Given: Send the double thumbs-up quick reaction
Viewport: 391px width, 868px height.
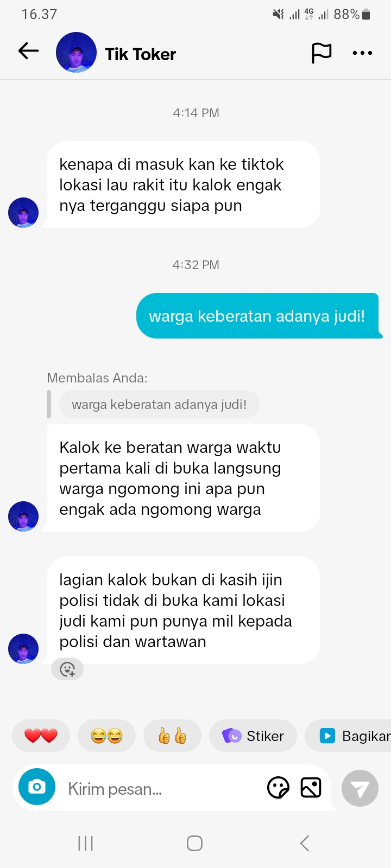Looking at the screenshot, I should click(x=172, y=736).
